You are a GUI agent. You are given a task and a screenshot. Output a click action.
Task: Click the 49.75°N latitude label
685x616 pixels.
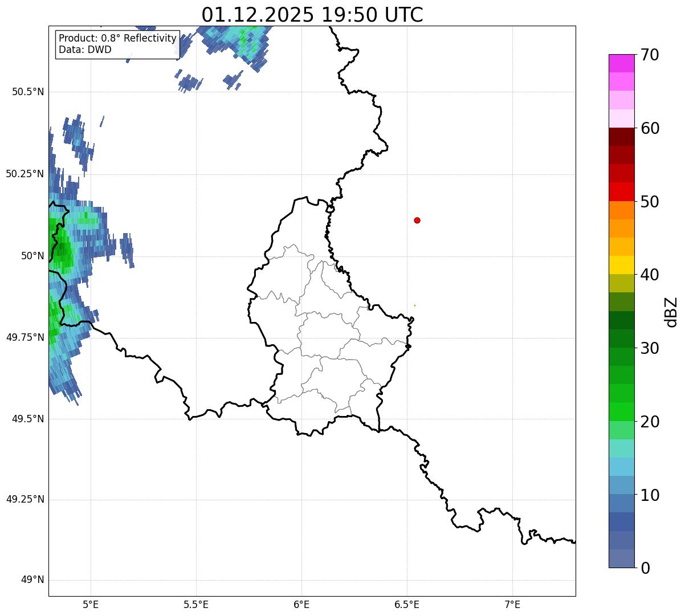(x=25, y=337)
